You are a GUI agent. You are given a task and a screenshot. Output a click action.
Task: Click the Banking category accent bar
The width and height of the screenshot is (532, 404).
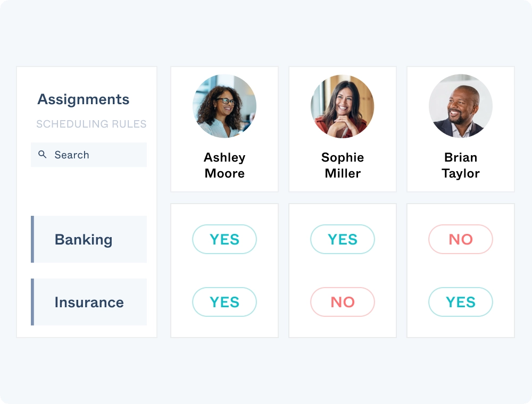[x=33, y=239]
